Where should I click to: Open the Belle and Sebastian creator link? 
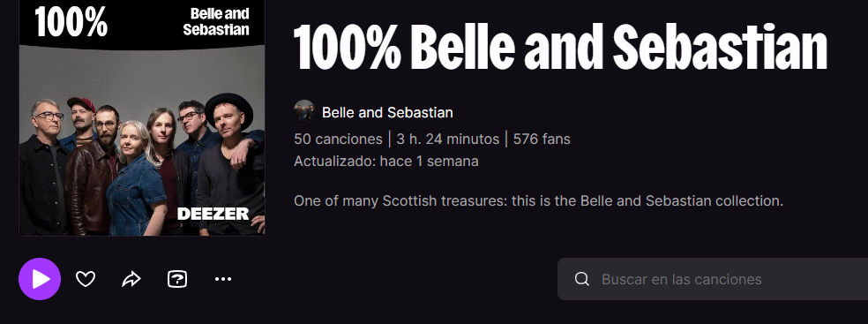(387, 112)
